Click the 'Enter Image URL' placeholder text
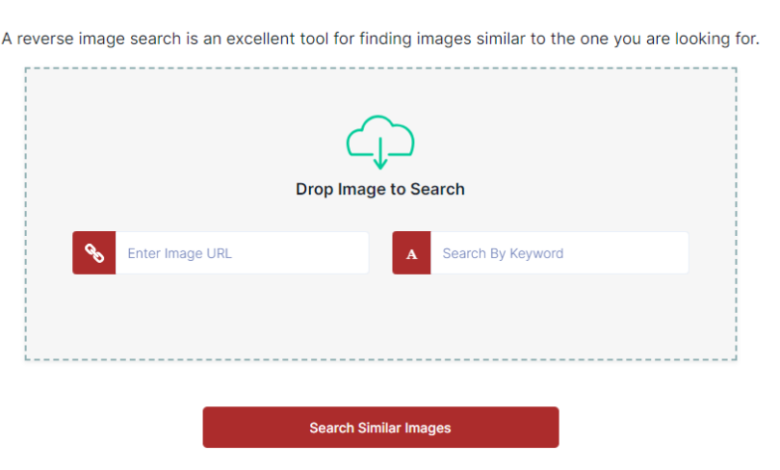The height and width of the screenshot is (470, 780). (180, 253)
